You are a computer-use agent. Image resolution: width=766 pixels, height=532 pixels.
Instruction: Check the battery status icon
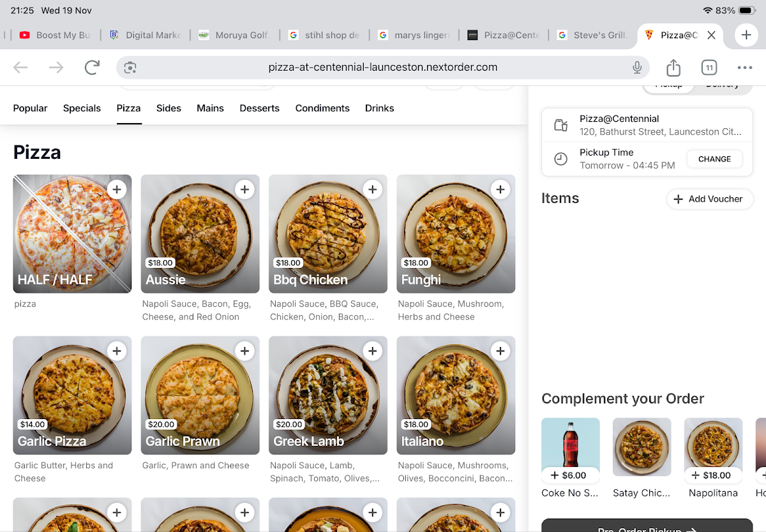747,10
